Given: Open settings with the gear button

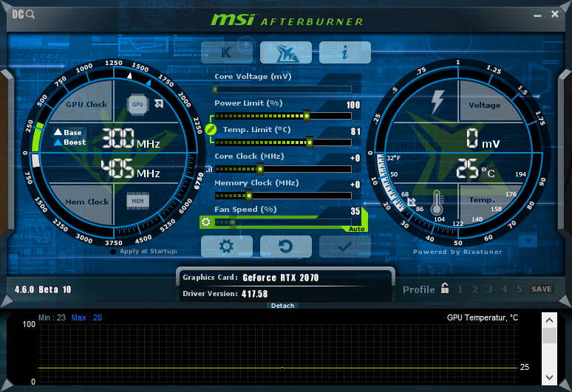Looking at the screenshot, I should [x=227, y=247].
